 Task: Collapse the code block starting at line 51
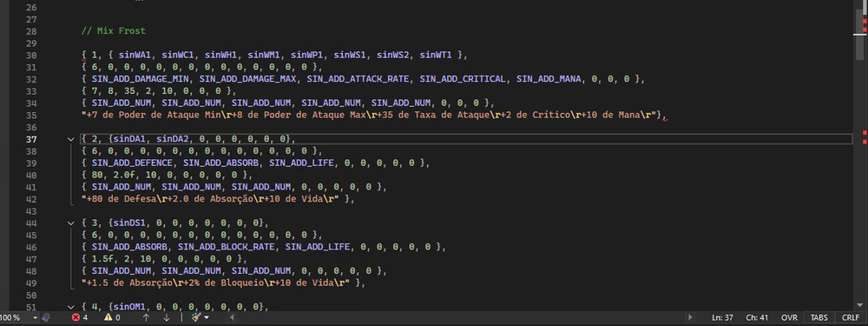click(x=70, y=307)
